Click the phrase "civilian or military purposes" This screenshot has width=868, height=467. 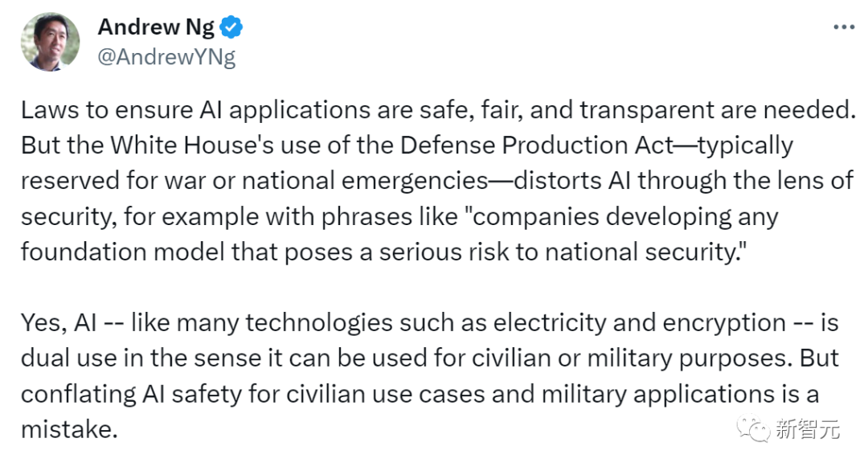[x=632, y=359]
